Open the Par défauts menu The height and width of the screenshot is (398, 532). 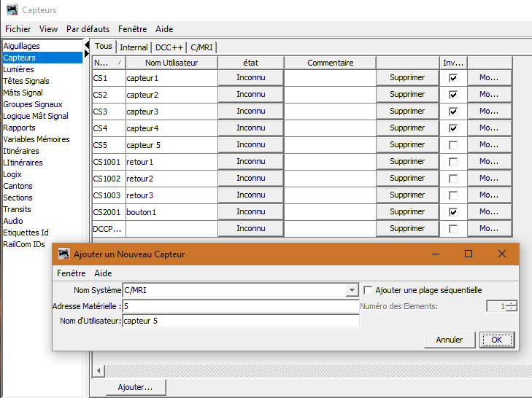[x=88, y=29]
